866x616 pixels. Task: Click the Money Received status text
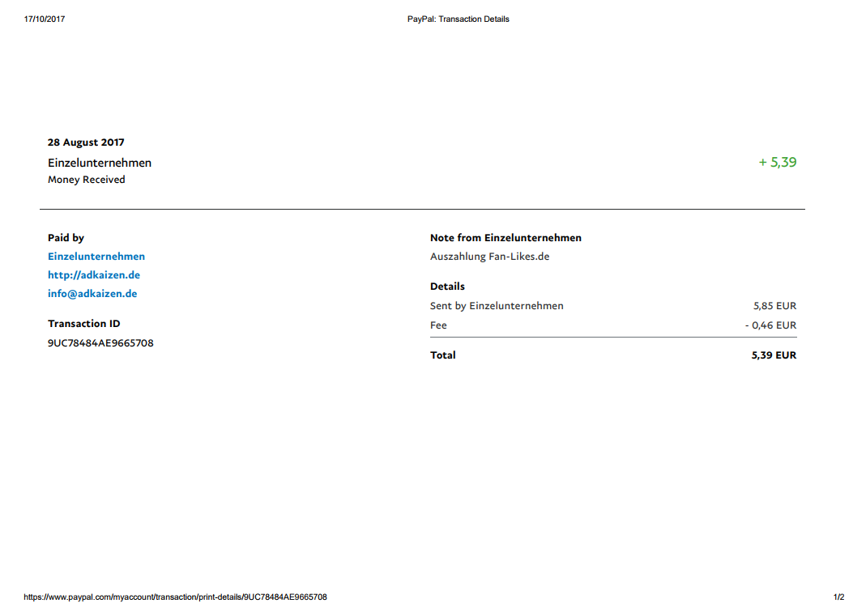pos(86,180)
